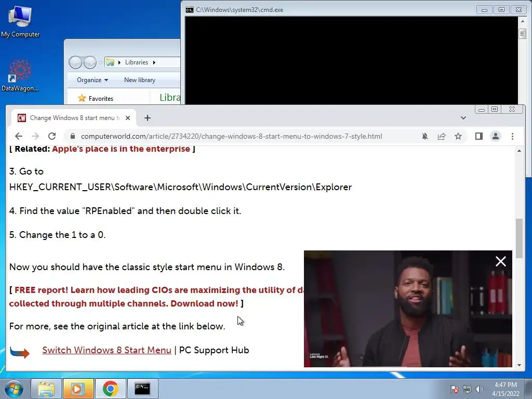Screen dimensions: 532x399
Task: Close the floating video player
Action: tap(501, 261)
